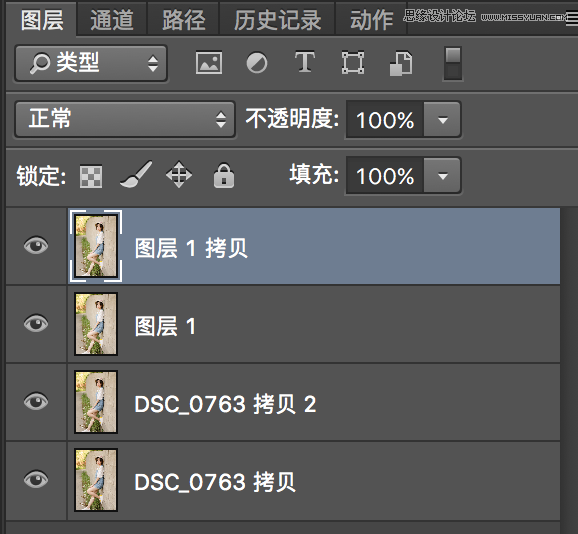
Task: Select the layer named 图层 1
Action: point(314,324)
